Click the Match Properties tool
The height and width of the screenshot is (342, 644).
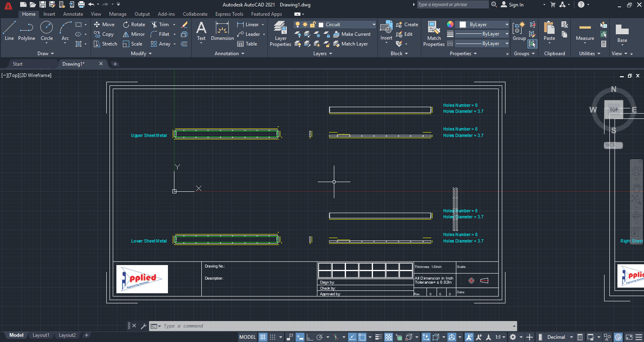pyautogui.click(x=434, y=34)
